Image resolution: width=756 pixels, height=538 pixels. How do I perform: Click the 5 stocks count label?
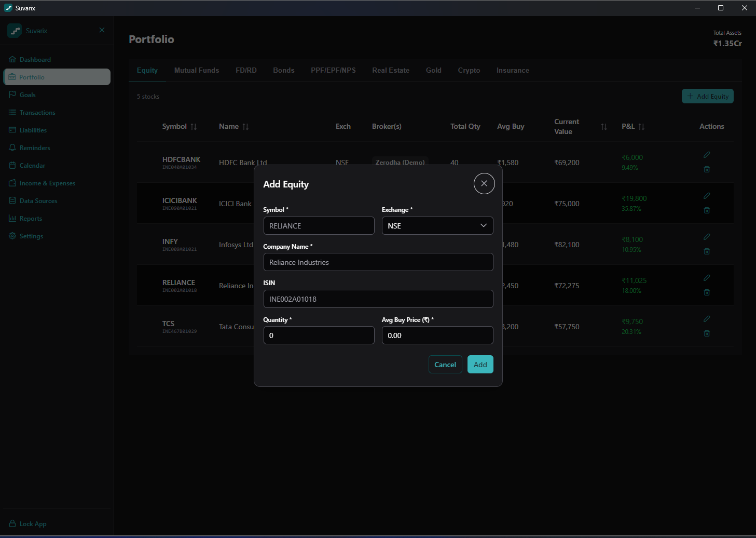coord(148,97)
